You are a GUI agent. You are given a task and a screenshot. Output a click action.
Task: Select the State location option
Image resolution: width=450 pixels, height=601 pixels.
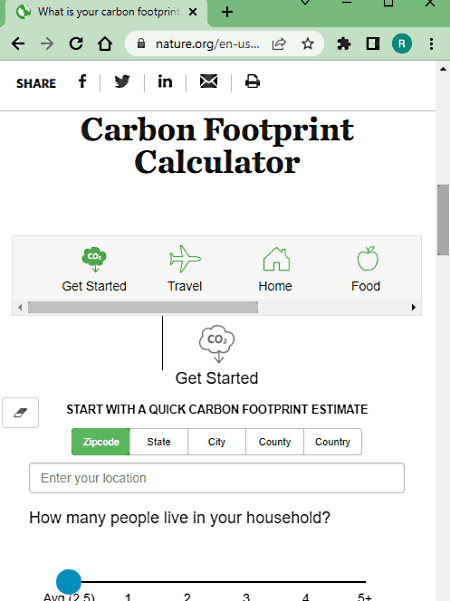pyautogui.click(x=159, y=442)
